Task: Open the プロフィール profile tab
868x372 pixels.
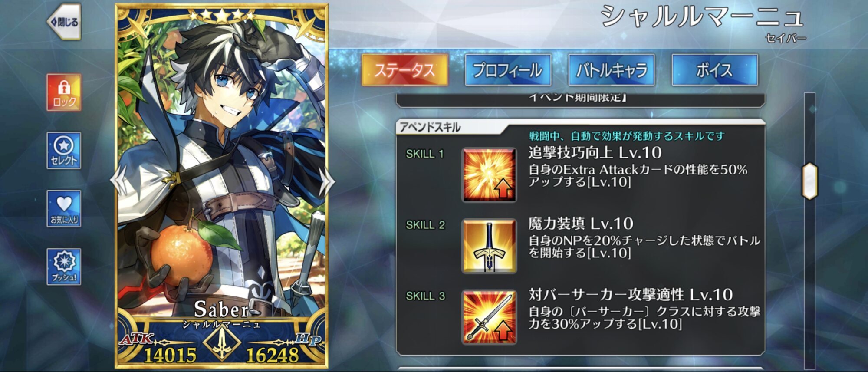Action: [x=508, y=70]
